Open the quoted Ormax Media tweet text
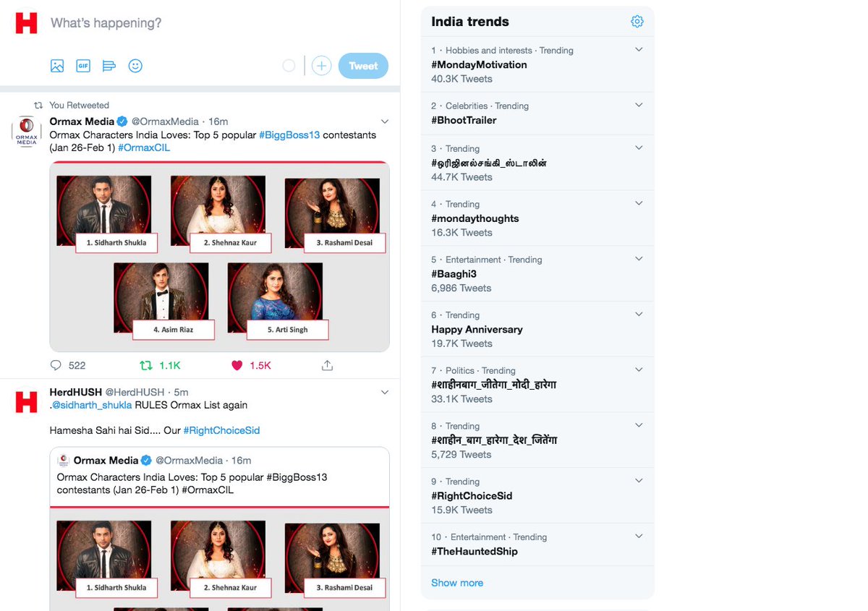The height and width of the screenshot is (611, 868). click(192, 484)
